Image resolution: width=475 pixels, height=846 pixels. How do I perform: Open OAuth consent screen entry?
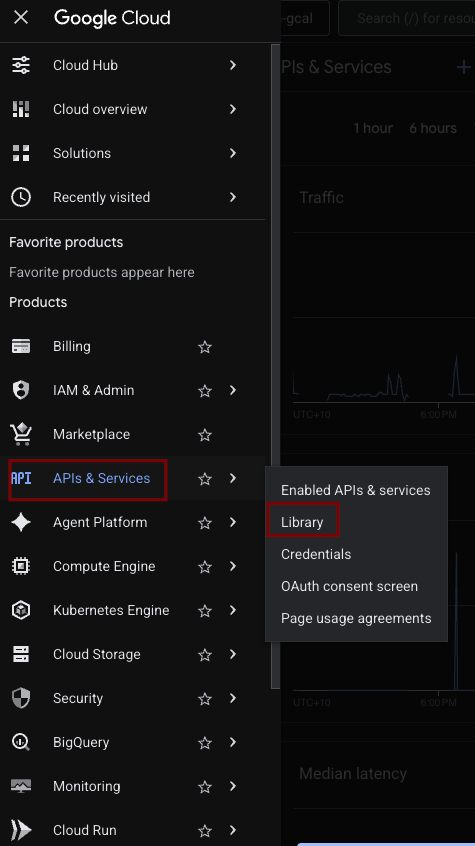coord(349,586)
